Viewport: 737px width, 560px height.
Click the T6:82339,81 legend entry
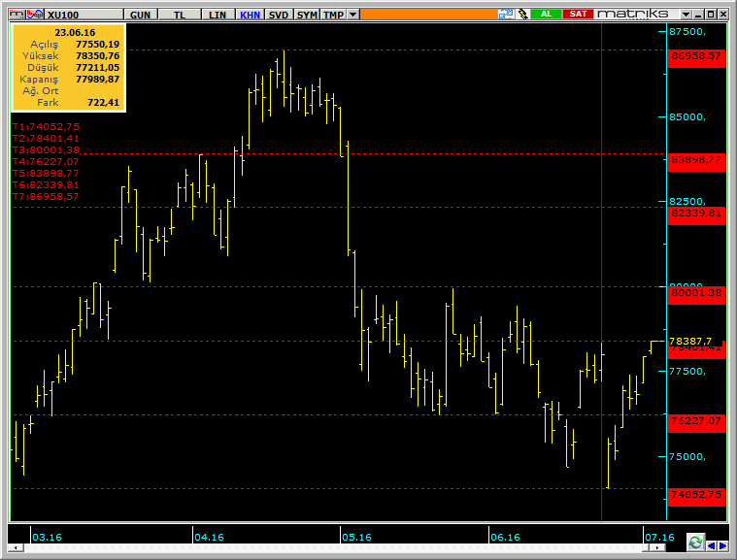tap(46, 185)
